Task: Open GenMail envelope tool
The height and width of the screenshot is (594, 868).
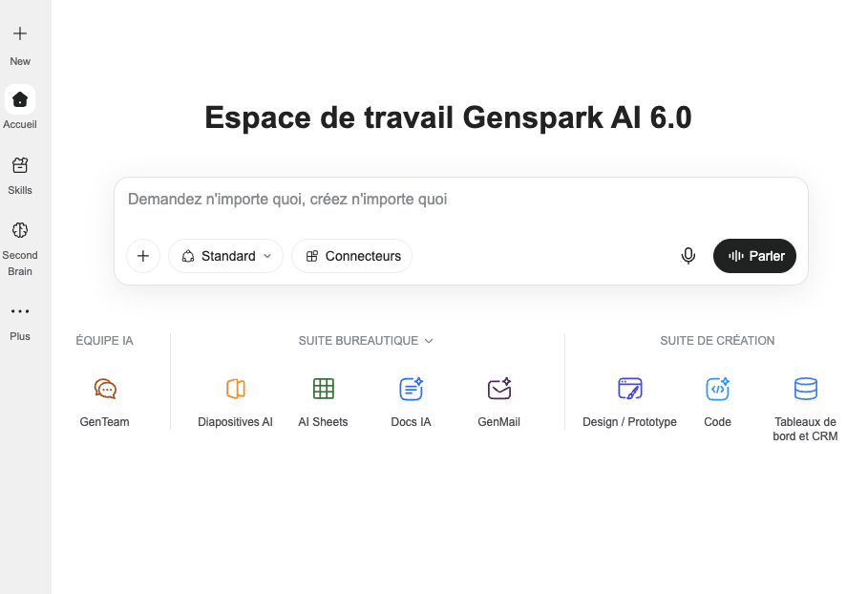Action: click(498, 389)
